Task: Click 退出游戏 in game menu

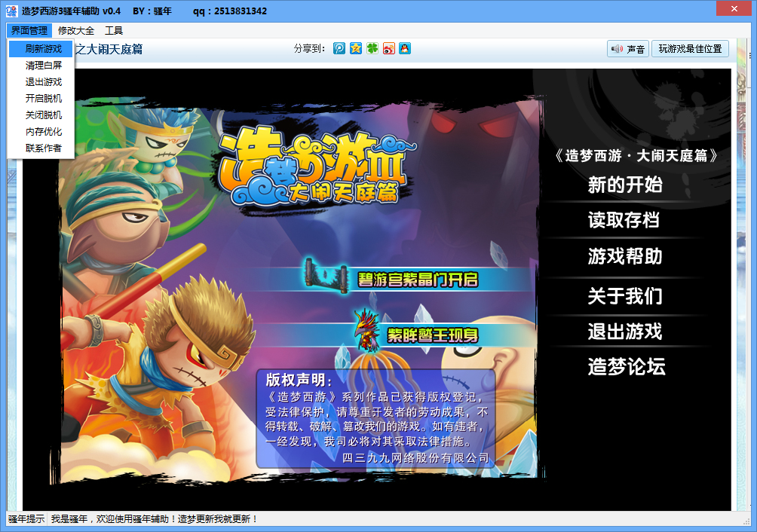Action: tap(625, 332)
